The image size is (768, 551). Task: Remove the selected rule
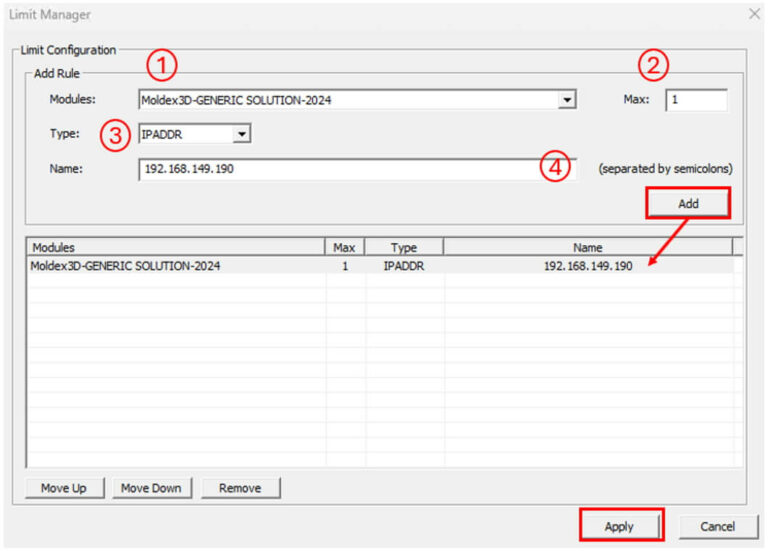(240, 488)
